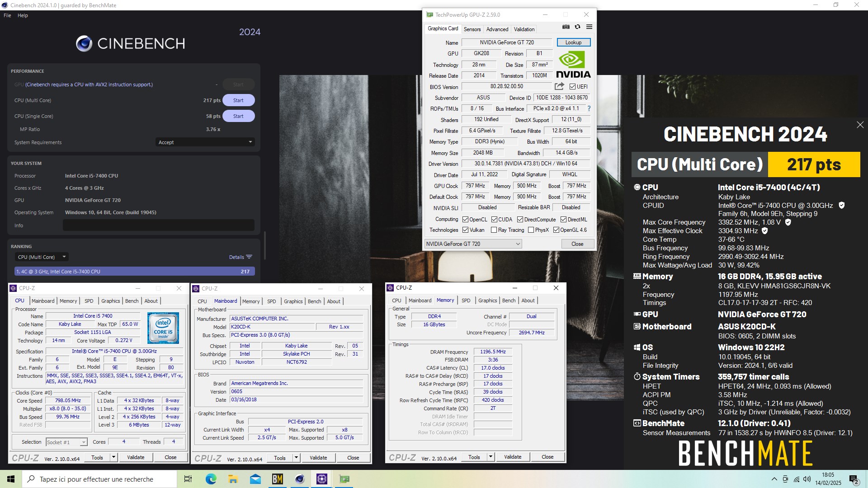Click the GPU-Z screenshot camera icon
The image size is (868, 488).
[566, 27]
